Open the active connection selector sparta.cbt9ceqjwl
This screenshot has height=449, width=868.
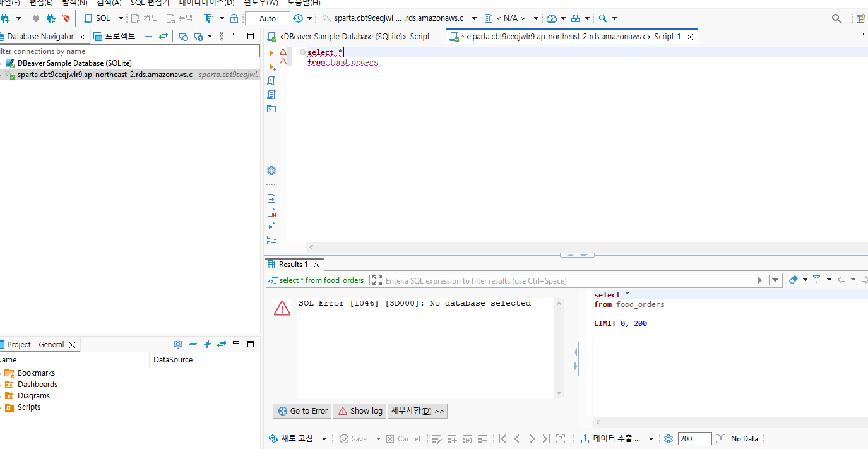coord(400,18)
